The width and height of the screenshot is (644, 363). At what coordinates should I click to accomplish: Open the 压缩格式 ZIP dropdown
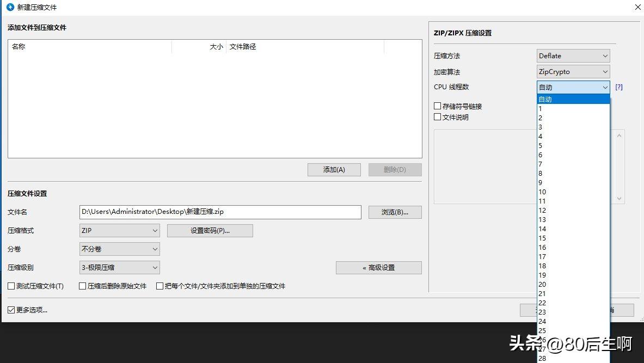[120, 230]
